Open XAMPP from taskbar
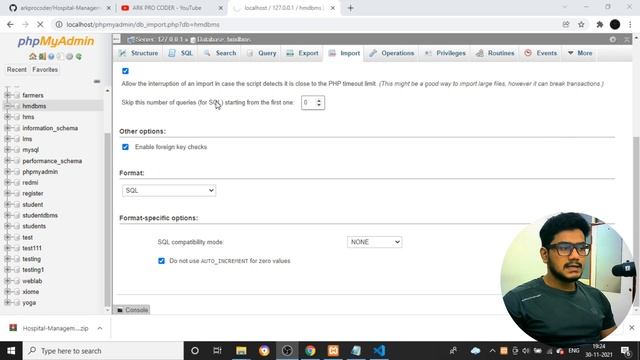 [333, 351]
